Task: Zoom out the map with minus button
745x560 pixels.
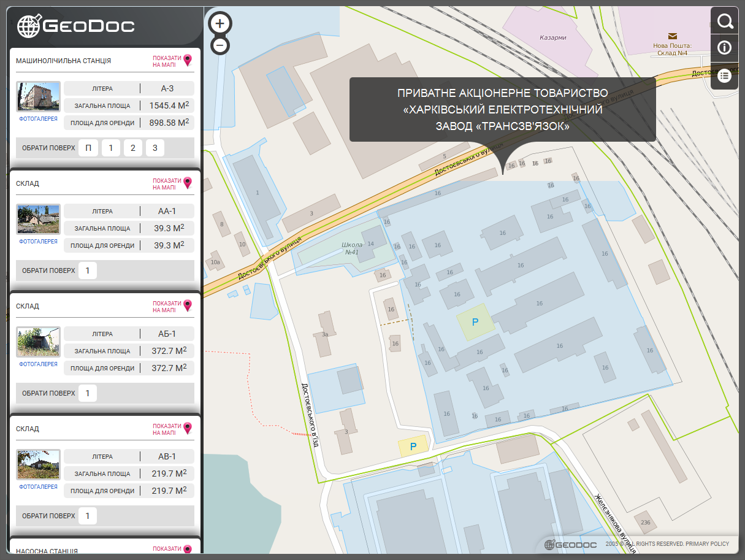Action: (220, 45)
